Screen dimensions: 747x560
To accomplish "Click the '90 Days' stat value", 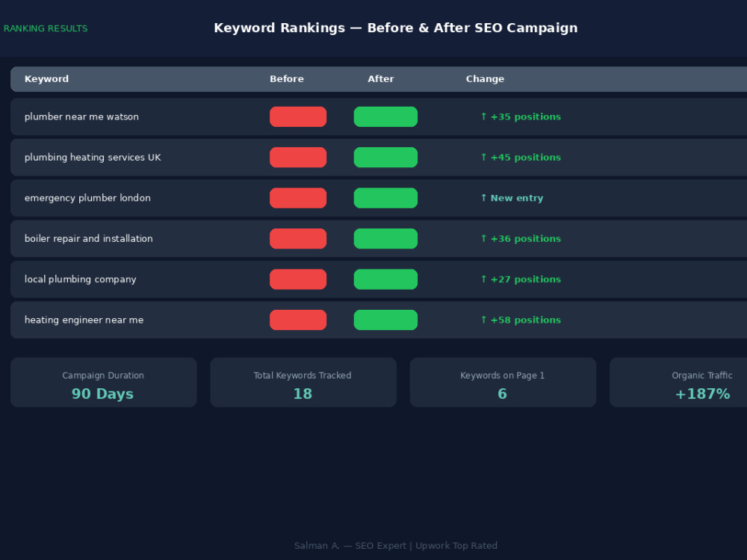I will coord(102,393).
